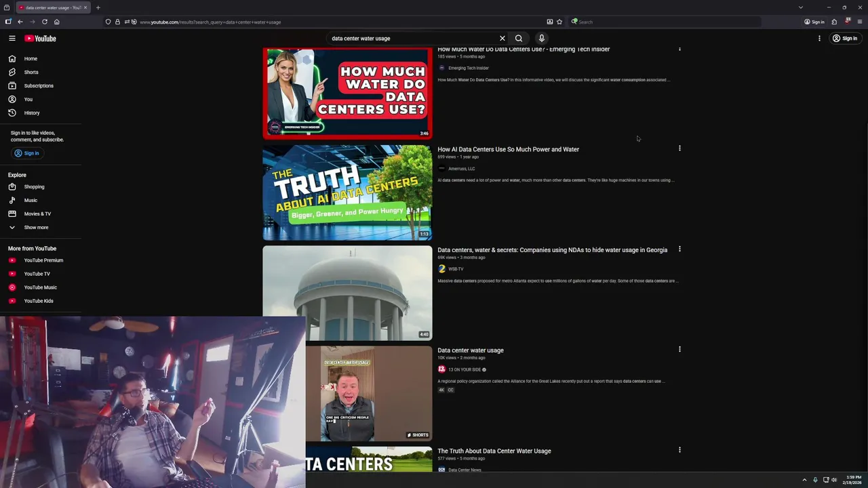Viewport: 868px width, 488px height.
Task: Open more options for Data center water usage short
Action: coord(679,349)
